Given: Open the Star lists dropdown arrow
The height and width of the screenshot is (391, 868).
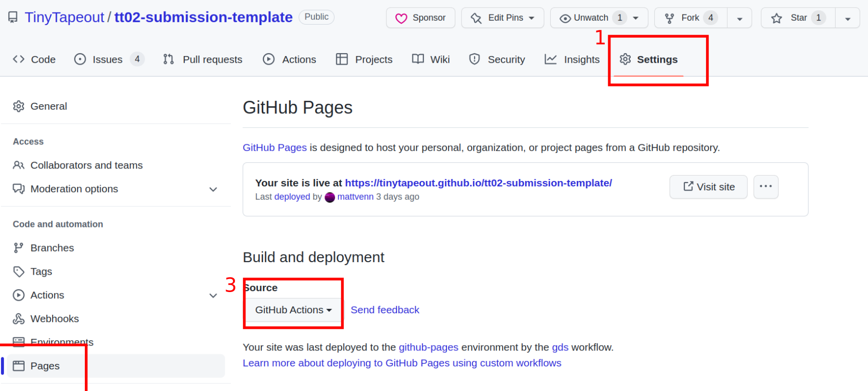Looking at the screenshot, I should tap(848, 18).
